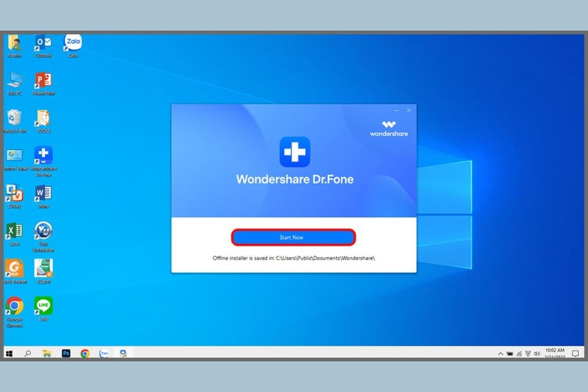The width and height of the screenshot is (588, 392).
Task: Open taskbar search magnifier
Action: 28,353
